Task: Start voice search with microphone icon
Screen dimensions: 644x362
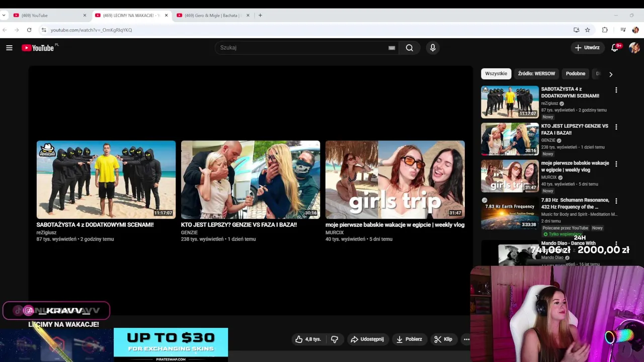Action: pyautogui.click(x=433, y=48)
